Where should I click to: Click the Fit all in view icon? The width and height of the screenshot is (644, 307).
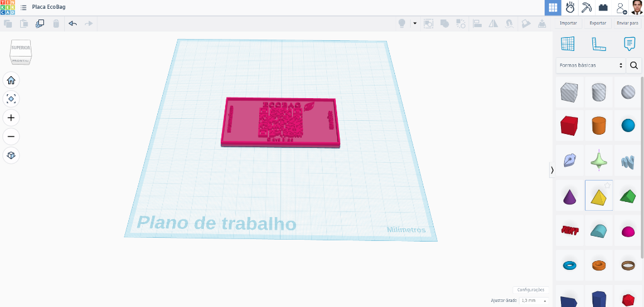point(11,99)
